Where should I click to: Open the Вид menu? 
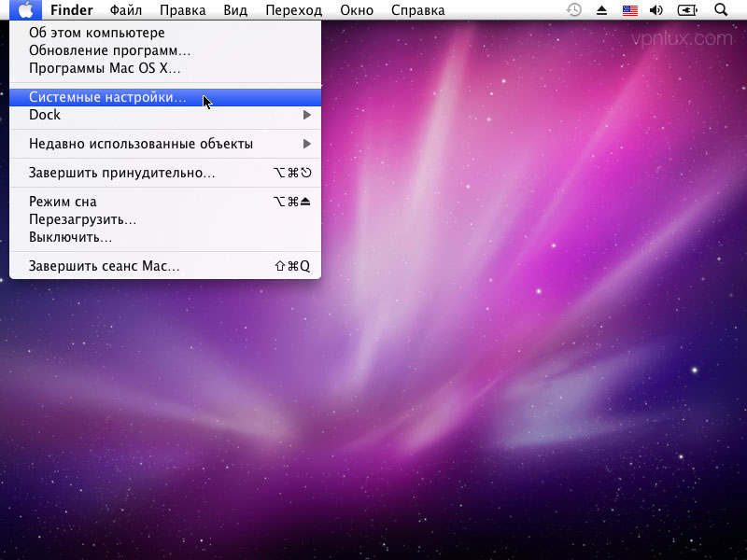click(235, 10)
